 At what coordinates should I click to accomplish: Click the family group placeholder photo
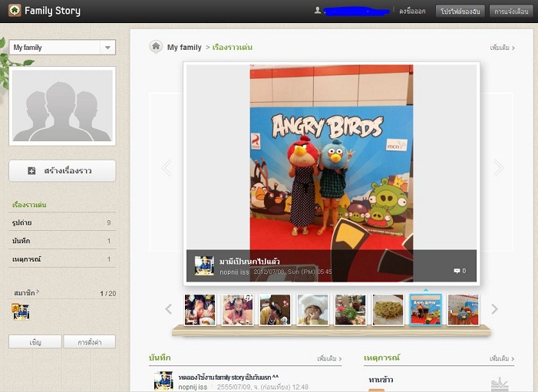[62, 106]
